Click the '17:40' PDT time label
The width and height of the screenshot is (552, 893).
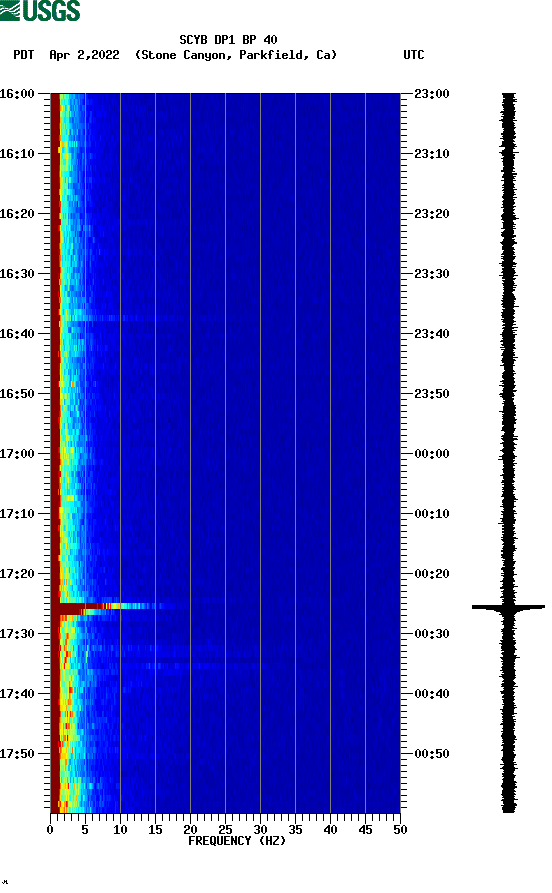coord(17,694)
